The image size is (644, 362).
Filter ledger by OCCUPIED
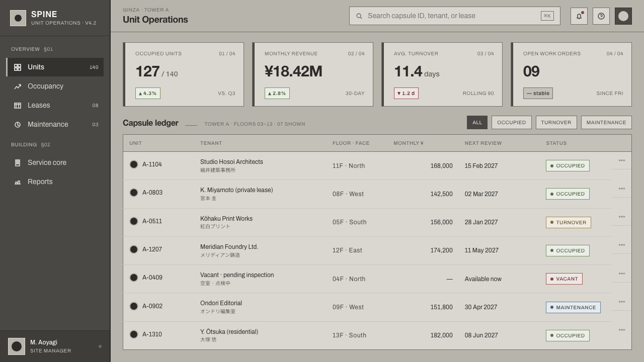coord(512,123)
